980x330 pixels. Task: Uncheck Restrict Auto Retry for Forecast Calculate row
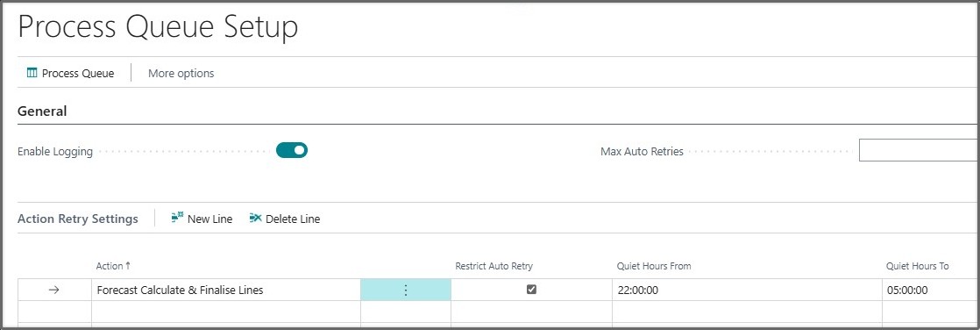click(531, 290)
